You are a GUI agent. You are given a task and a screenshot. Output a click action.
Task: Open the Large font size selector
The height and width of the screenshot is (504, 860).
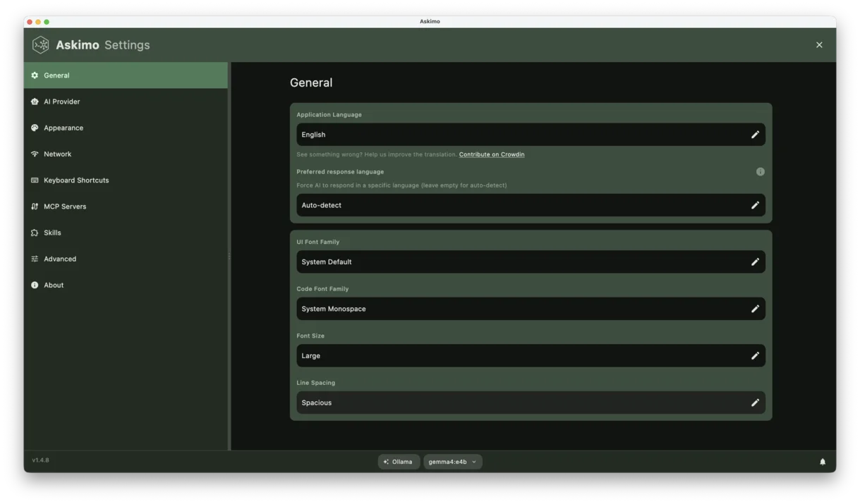[531, 356]
